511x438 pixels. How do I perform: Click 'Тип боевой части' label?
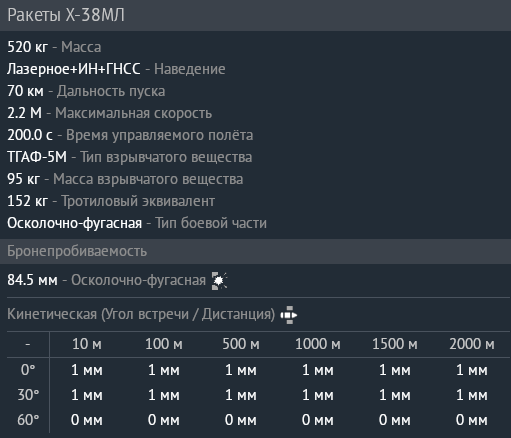coord(211,223)
